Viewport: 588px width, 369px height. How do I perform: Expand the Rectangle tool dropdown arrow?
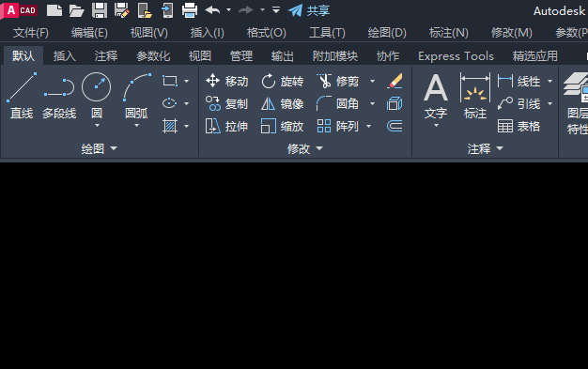186,81
